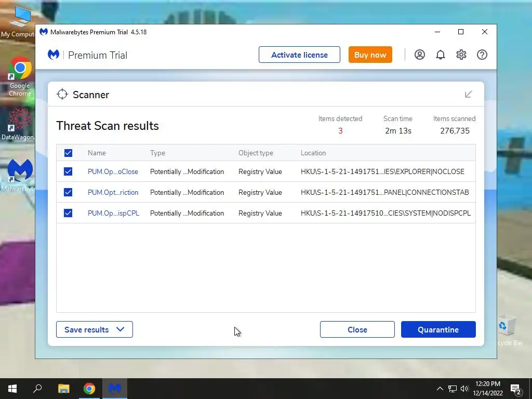This screenshot has height=399, width=532.
Task: Open the network tray icon
Action: click(453, 389)
